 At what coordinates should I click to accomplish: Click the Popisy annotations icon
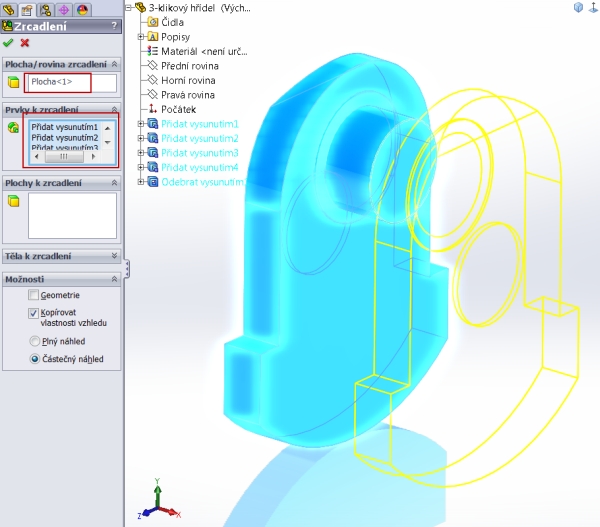(x=153, y=37)
